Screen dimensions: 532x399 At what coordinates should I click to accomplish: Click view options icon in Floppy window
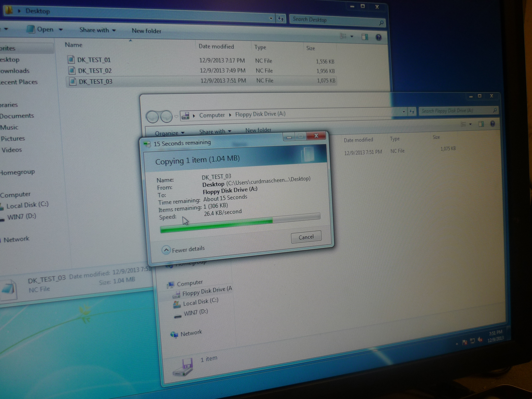click(463, 124)
